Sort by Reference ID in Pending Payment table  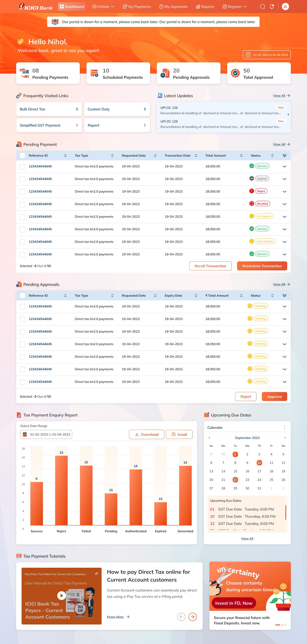tap(65, 156)
